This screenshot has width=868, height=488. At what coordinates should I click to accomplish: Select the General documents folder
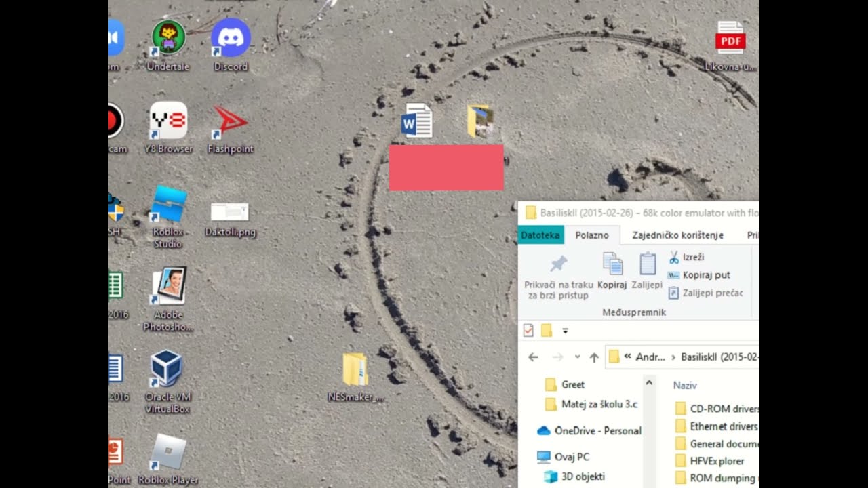716,444
